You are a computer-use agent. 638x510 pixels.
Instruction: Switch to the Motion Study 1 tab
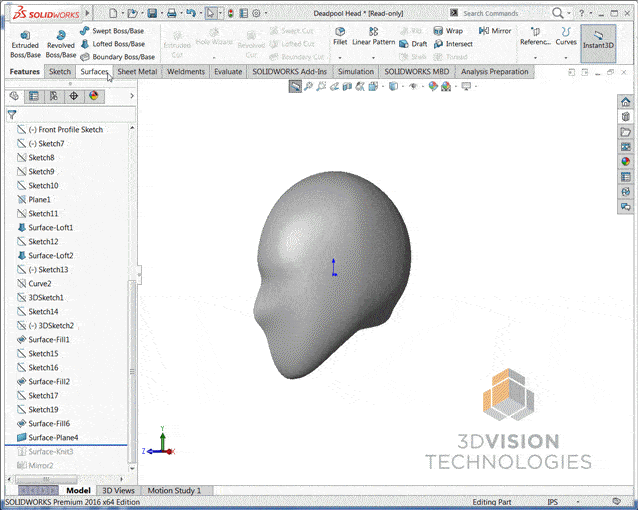(x=174, y=490)
